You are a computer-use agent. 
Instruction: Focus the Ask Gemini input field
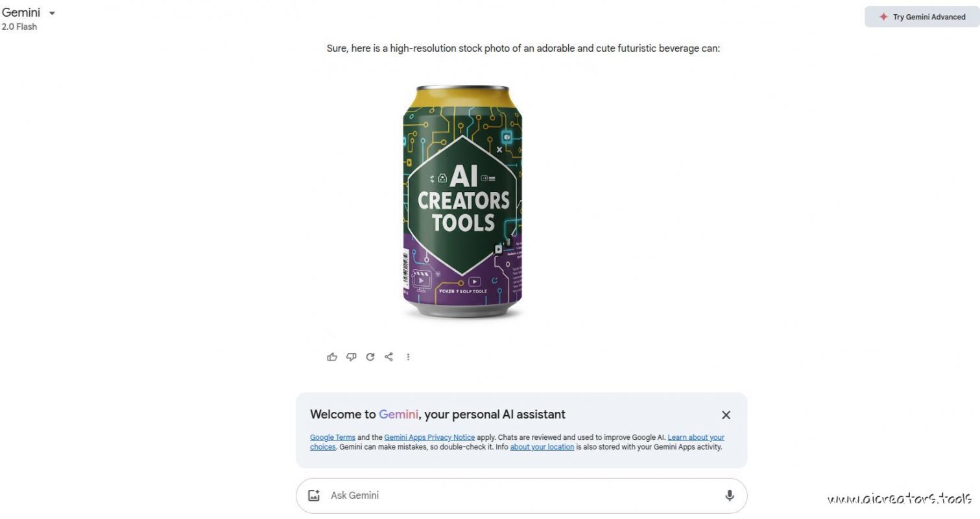point(521,496)
